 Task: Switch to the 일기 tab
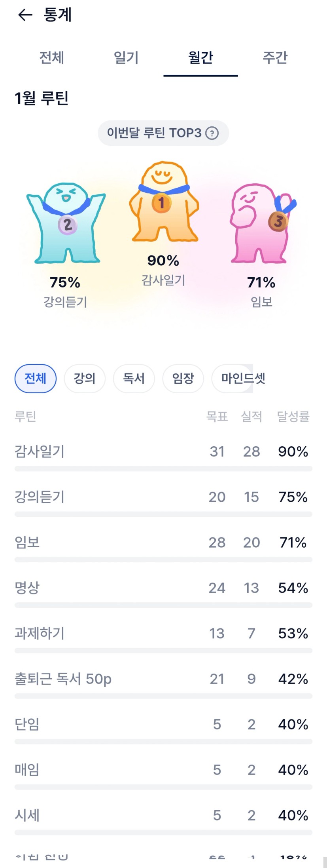click(126, 58)
